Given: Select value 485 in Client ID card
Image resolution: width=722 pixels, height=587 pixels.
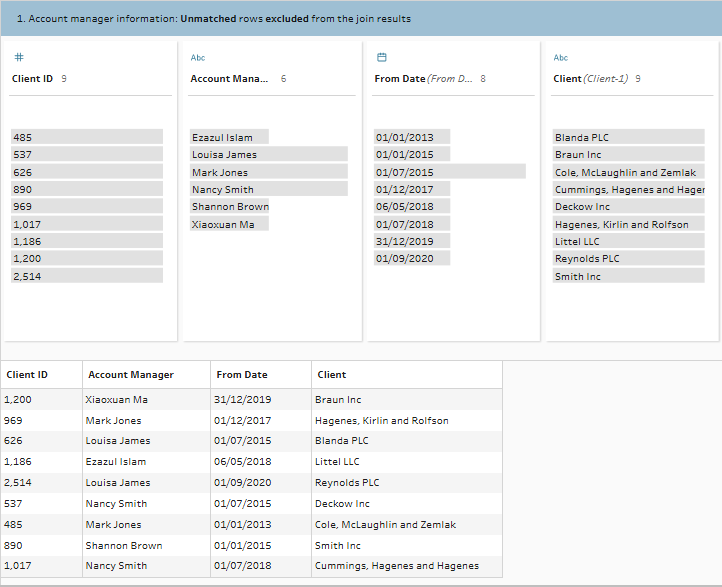Looking at the screenshot, I should (86, 137).
